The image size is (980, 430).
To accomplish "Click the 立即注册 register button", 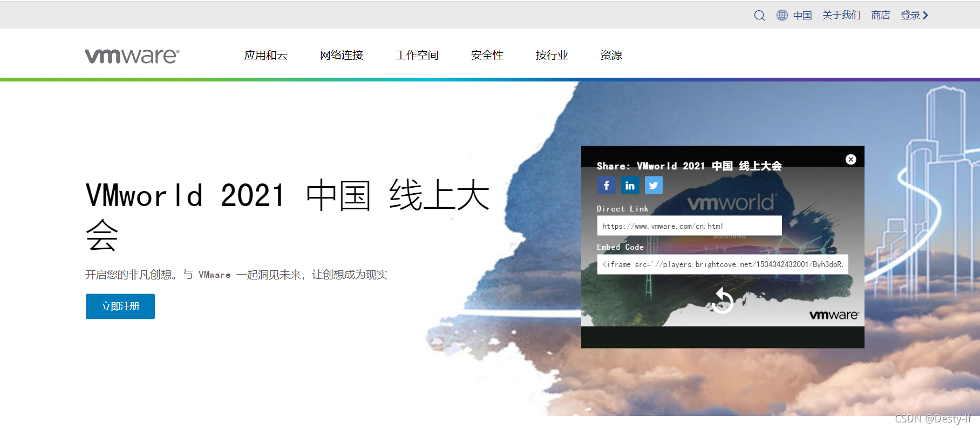I will [120, 306].
